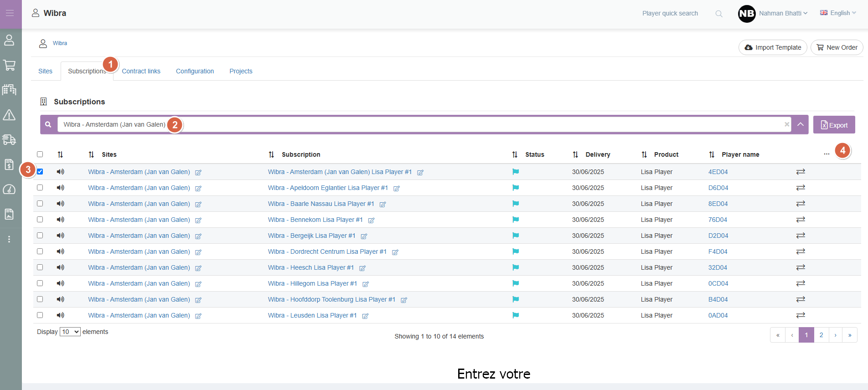
Task: Check the Bennekom row checkbox
Action: point(40,220)
